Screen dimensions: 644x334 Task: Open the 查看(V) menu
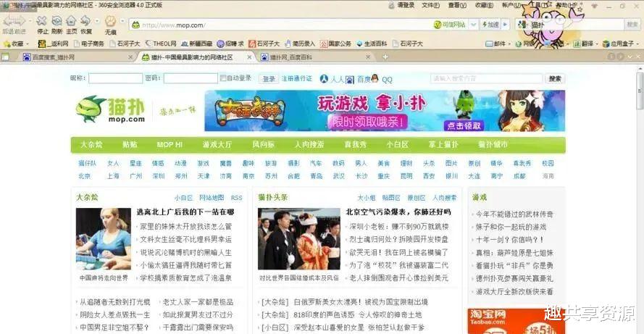[x=457, y=5]
